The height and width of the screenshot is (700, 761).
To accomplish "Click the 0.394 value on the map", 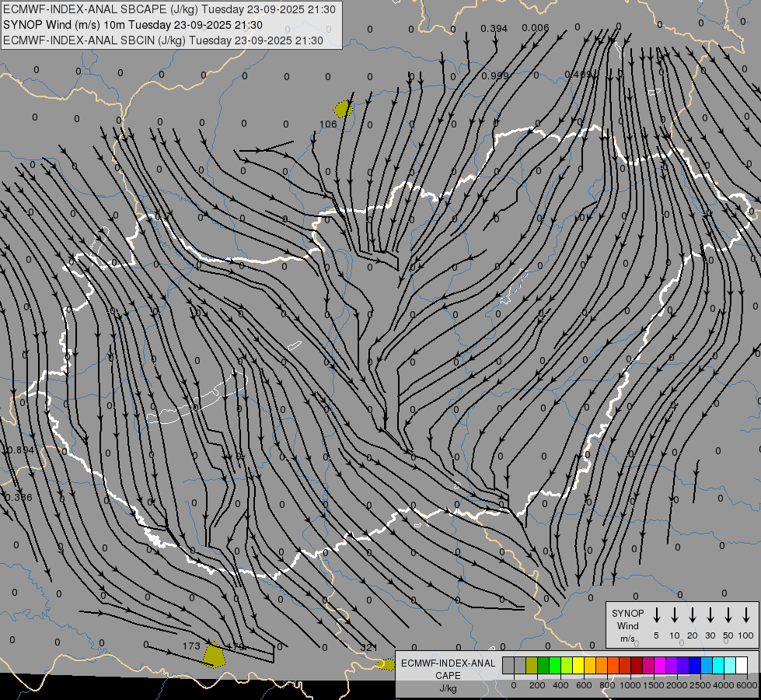I will (x=494, y=29).
